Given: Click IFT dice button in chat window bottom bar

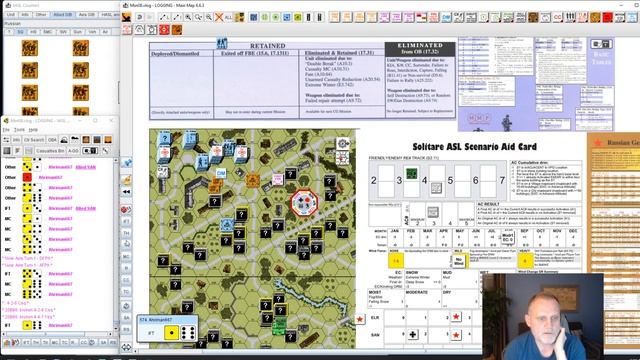Looking at the screenshot, I should pyautogui.click(x=27, y=342).
